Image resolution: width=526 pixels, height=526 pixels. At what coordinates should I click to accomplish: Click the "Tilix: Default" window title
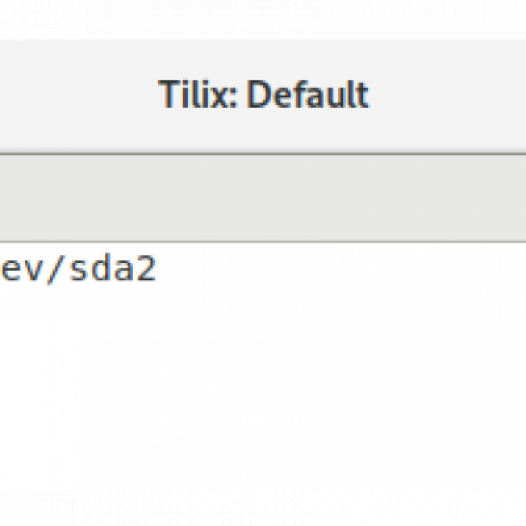click(x=263, y=94)
